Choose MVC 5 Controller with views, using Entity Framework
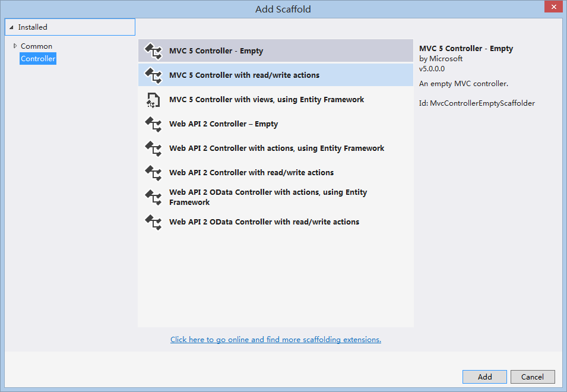This screenshot has height=392, width=567. coord(275,100)
